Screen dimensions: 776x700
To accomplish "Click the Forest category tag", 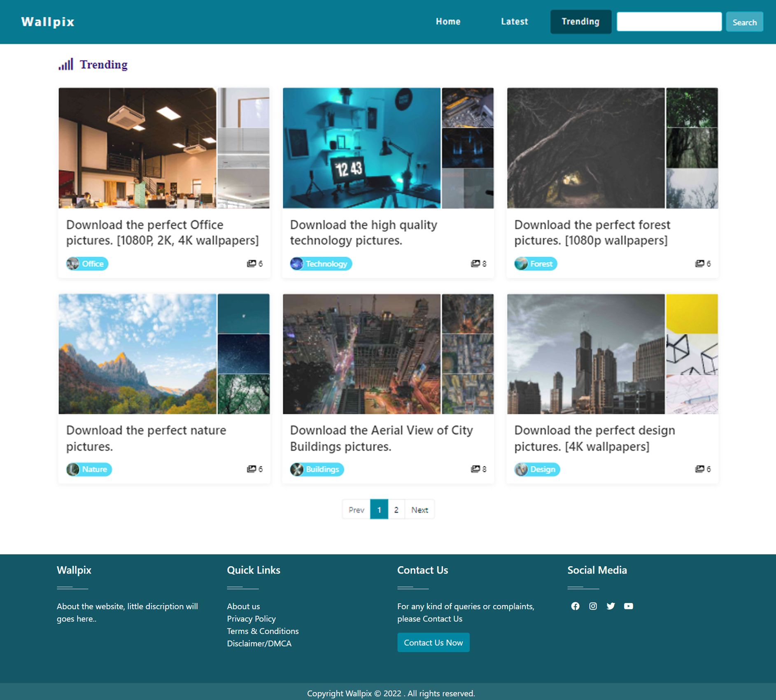I will coord(536,263).
